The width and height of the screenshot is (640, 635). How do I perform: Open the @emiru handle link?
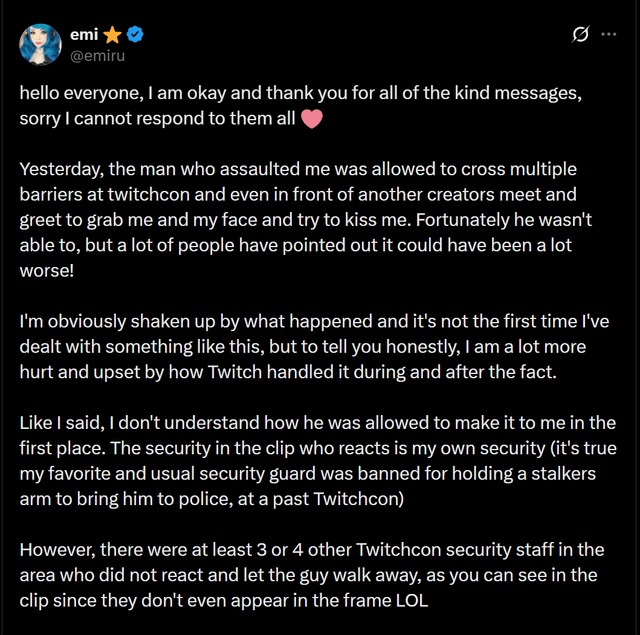[x=96, y=55]
